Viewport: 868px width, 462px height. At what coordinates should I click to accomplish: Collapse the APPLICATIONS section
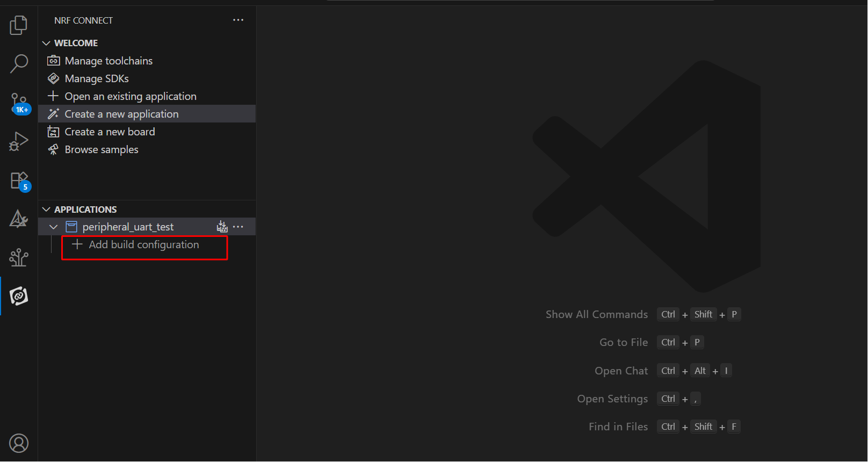[46, 210]
